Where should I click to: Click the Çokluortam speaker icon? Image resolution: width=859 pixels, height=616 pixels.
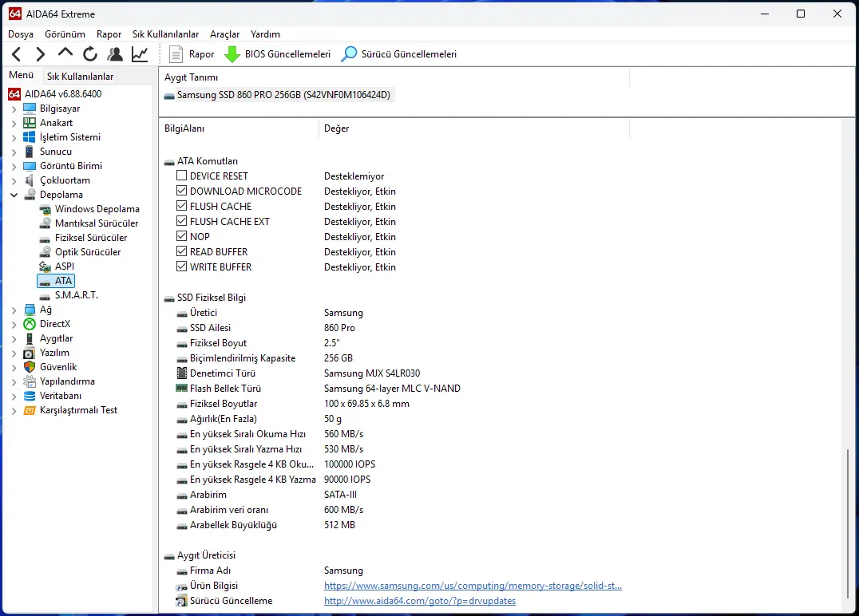coord(30,180)
